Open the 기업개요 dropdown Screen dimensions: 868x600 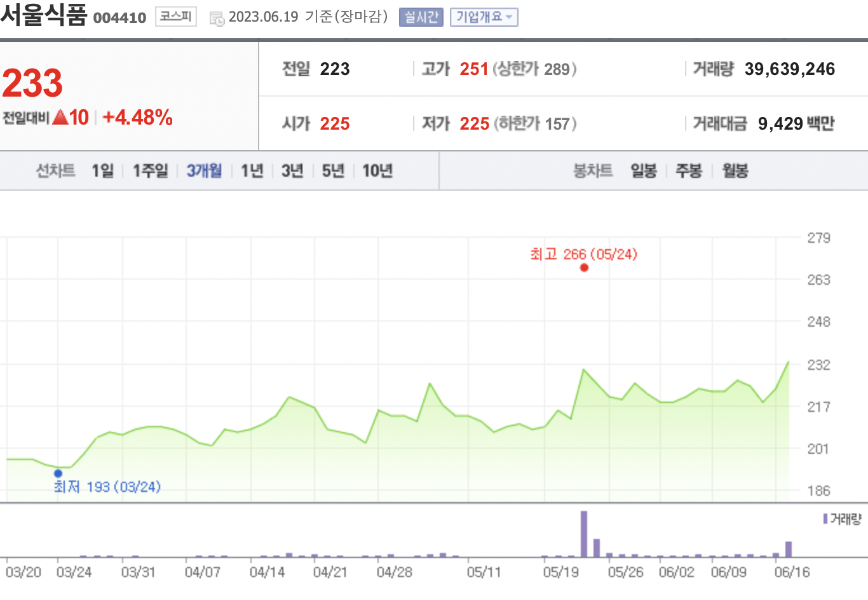(x=484, y=17)
